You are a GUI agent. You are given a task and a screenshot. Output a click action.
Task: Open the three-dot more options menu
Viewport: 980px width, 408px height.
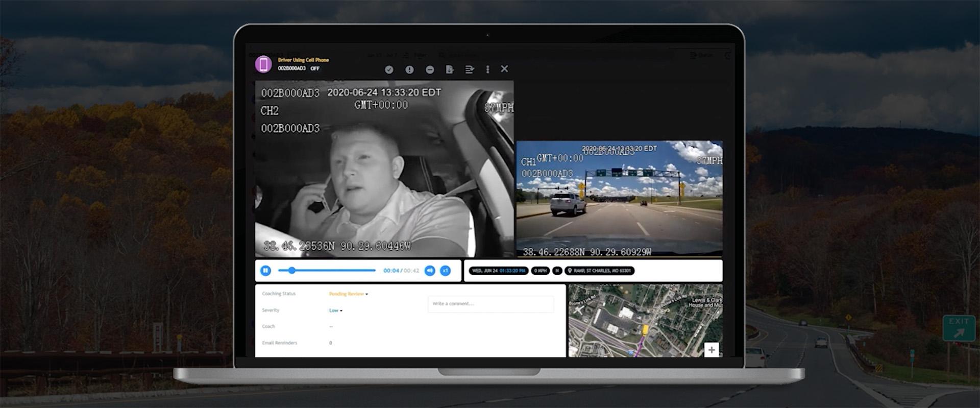point(487,69)
